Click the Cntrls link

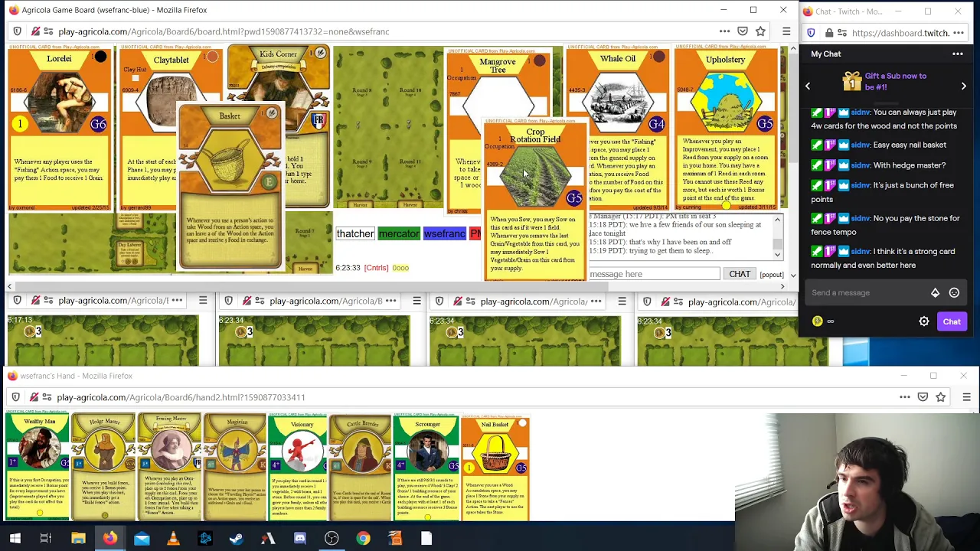[376, 268]
